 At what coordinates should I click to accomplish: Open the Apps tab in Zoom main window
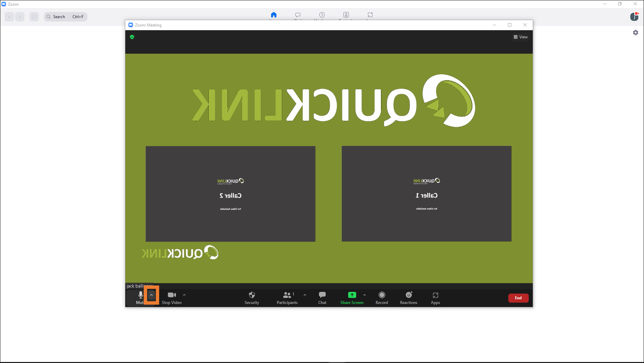point(370,15)
